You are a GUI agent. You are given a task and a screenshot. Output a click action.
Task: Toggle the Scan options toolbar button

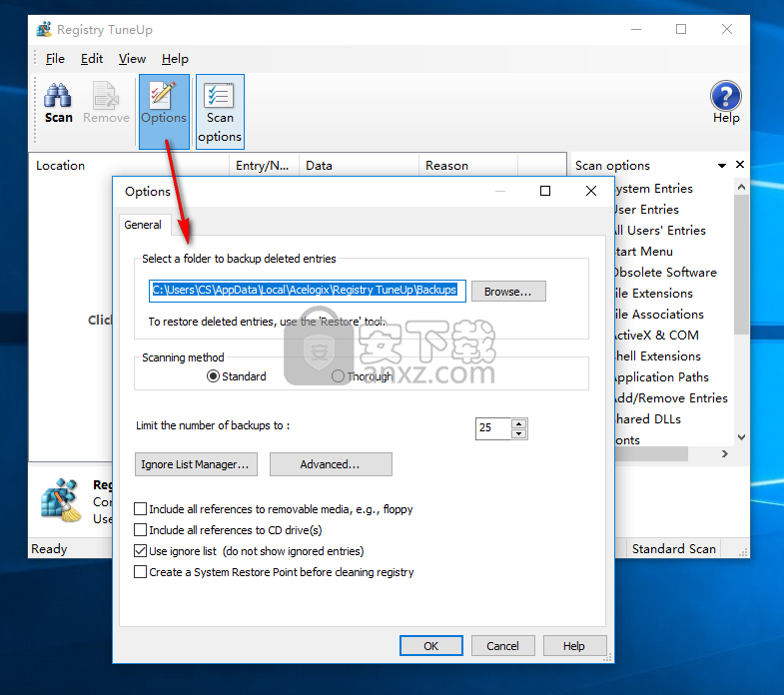coord(220,111)
